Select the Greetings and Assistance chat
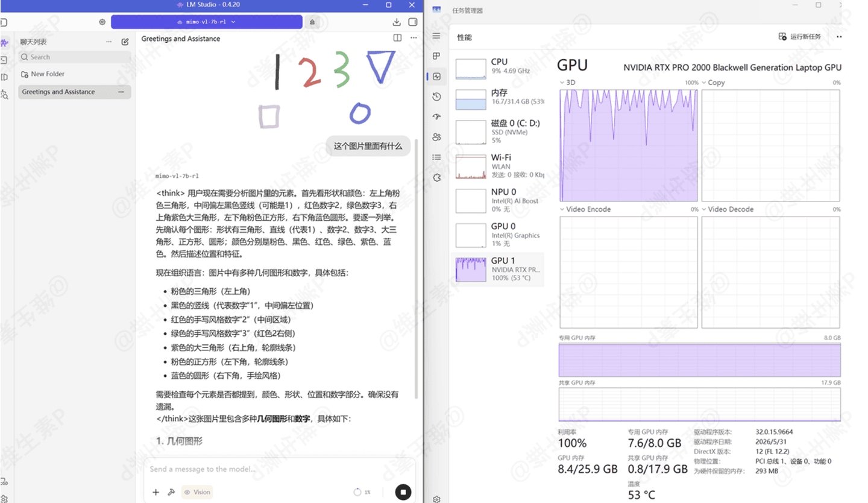Image resolution: width=868 pixels, height=503 pixels. pyautogui.click(x=75, y=92)
